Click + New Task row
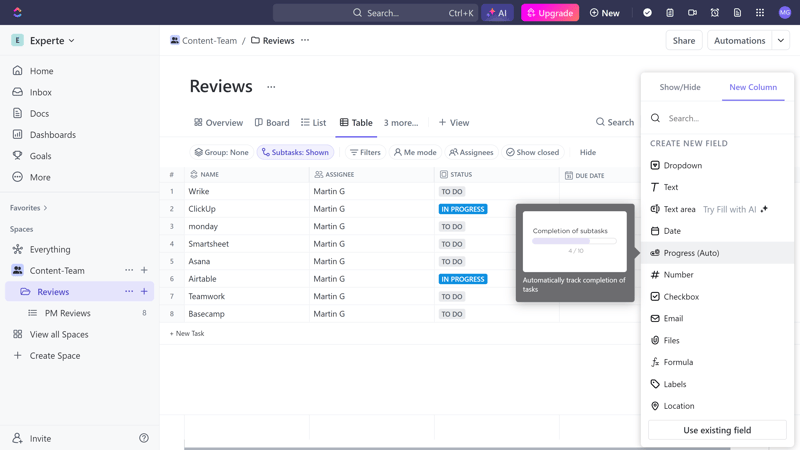 [187, 333]
